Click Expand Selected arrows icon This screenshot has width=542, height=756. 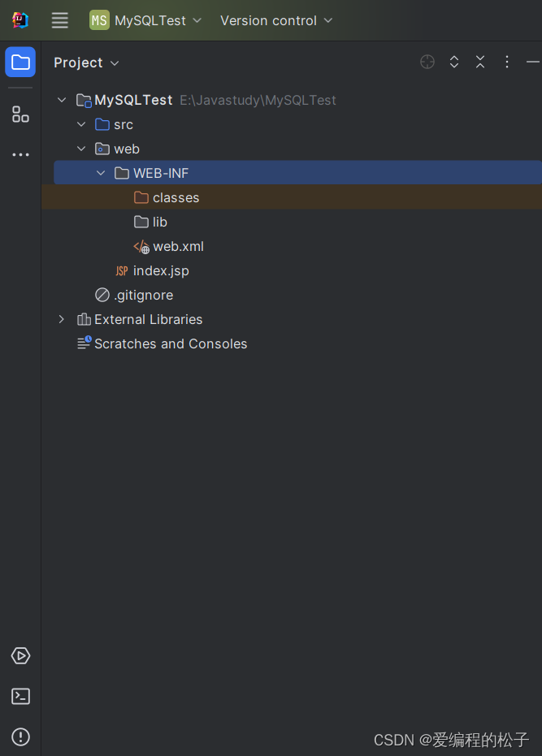point(454,62)
